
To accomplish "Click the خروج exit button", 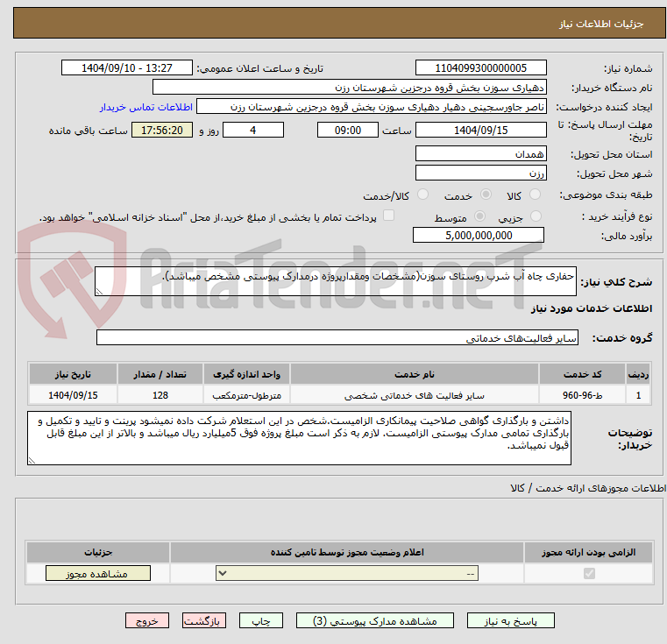I will (x=147, y=620).
